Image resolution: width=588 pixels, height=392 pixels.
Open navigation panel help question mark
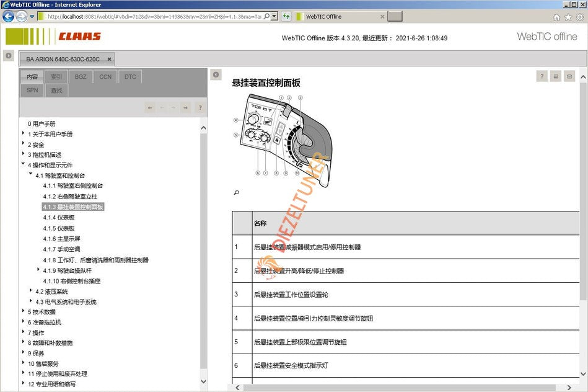200,108
